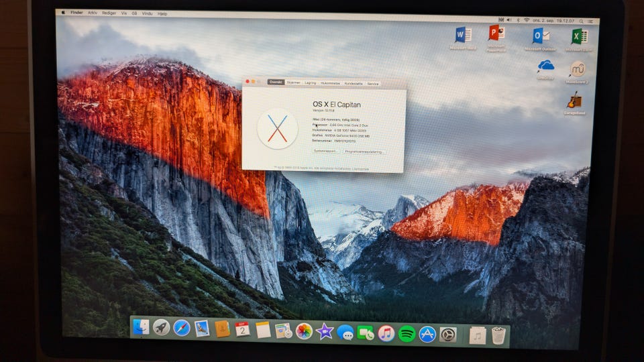Open the Calendar icon in dock
The height and width of the screenshot is (362, 644).
click(242, 330)
